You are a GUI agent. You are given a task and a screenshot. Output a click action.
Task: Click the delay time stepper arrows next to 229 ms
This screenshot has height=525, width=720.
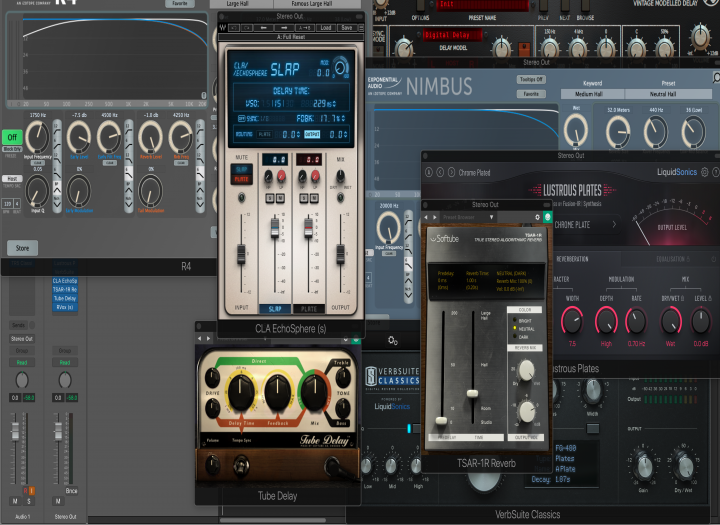pos(334,104)
